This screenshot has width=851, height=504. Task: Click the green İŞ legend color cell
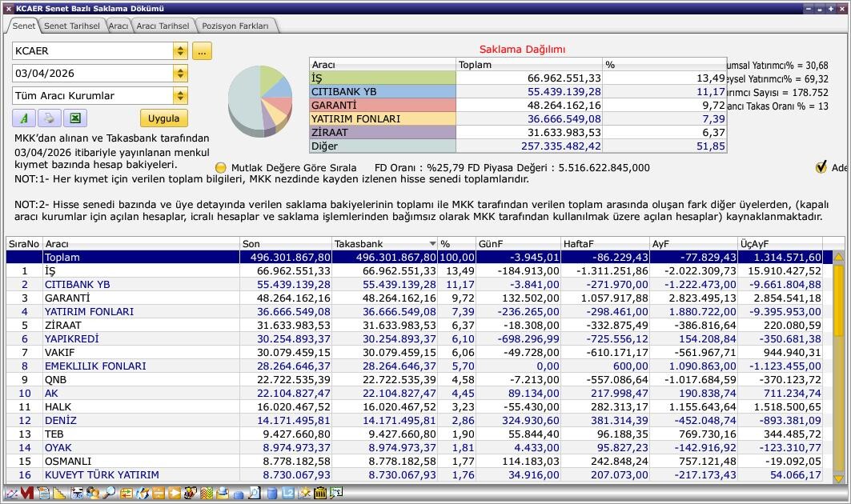pyautogui.click(x=382, y=78)
